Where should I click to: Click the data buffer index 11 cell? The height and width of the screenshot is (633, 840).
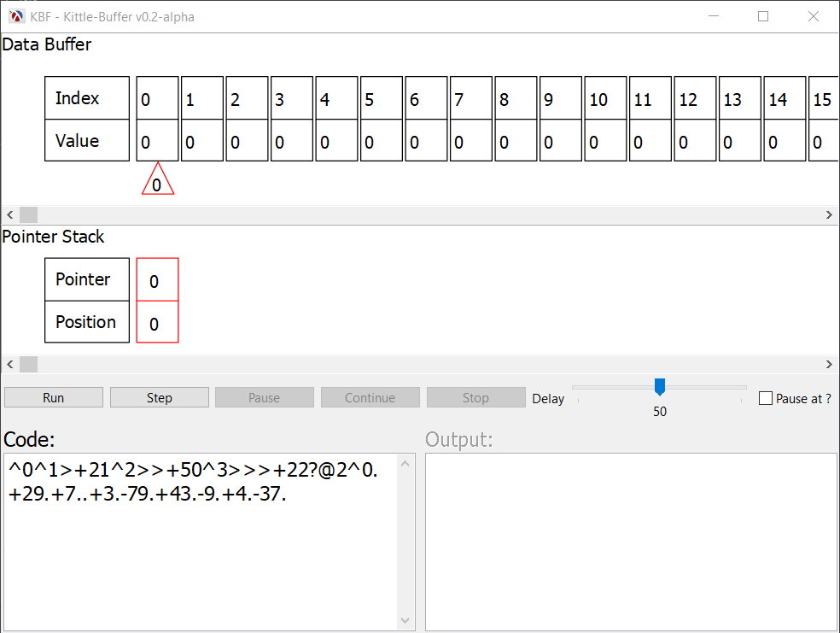(x=650, y=98)
